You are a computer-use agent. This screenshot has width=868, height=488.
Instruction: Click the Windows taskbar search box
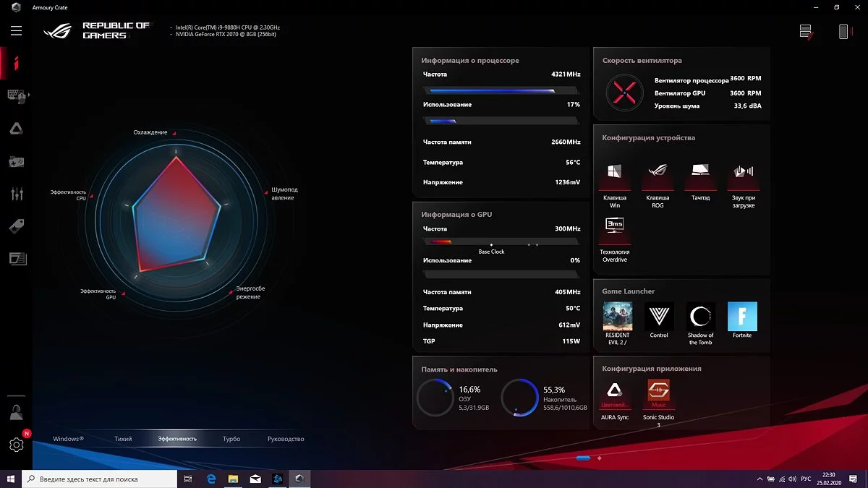(100, 479)
